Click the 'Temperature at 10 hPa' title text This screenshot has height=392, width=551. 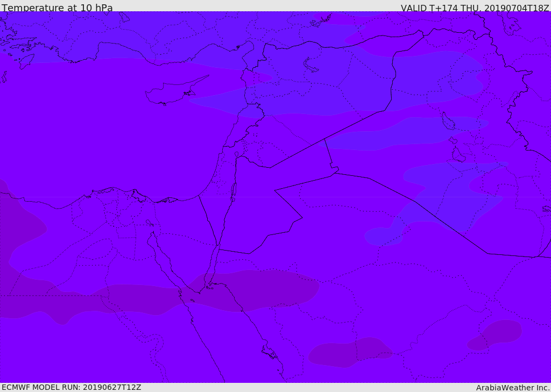57,8
